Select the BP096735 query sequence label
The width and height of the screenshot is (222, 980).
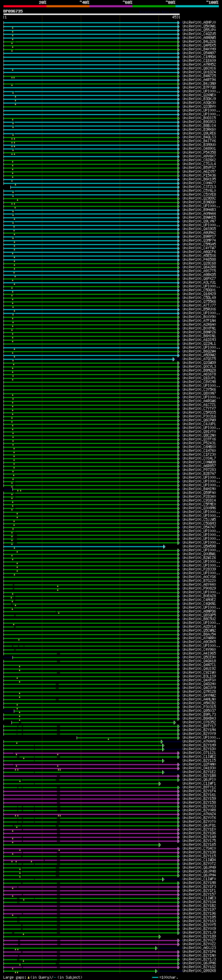click(x=13, y=11)
